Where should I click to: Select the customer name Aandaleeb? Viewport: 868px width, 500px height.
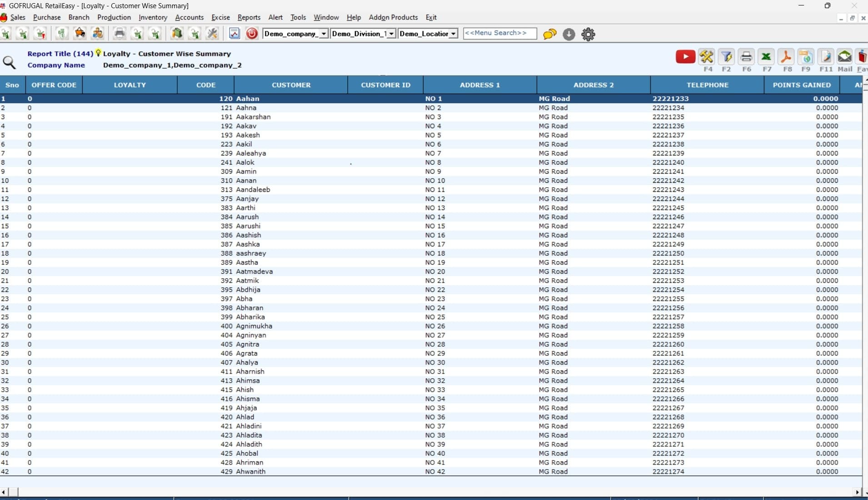253,190
